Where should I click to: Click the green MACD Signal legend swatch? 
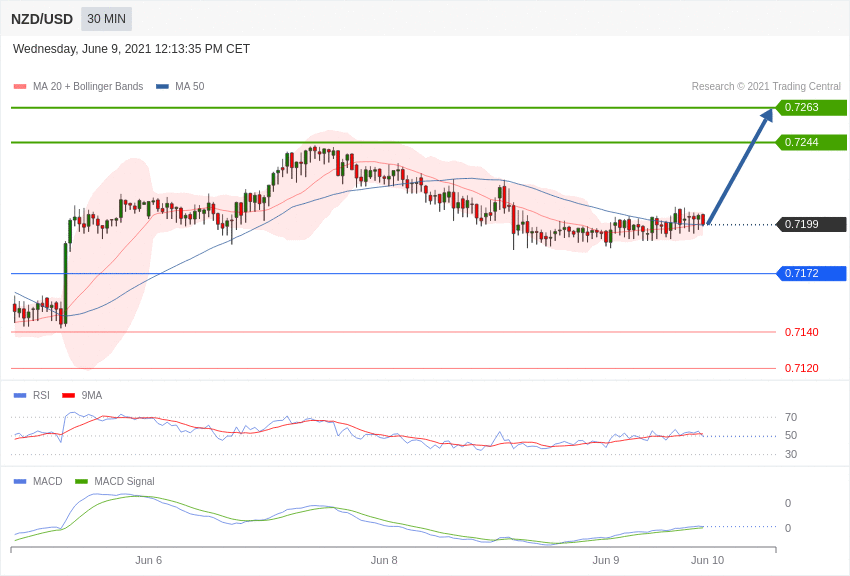point(81,481)
